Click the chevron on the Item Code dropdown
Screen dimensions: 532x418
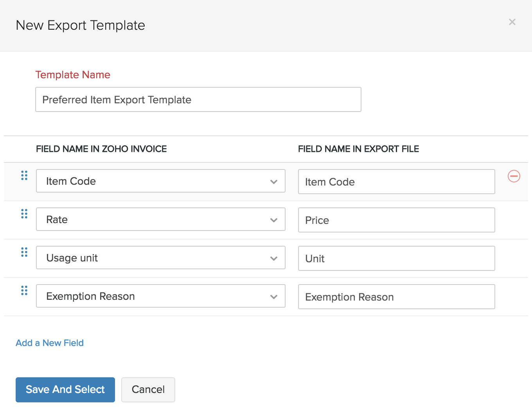click(x=273, y=182)
